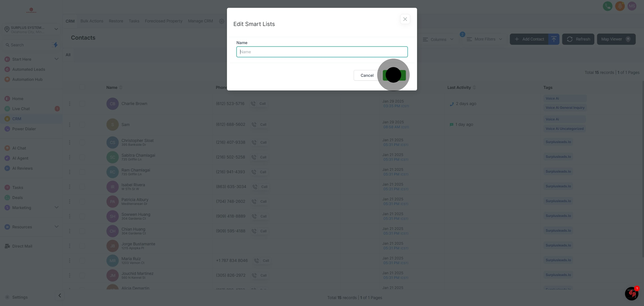This screenshot has height=306, width=644.
Task: Check the select-all checkbox in table header
Action: point(82,87)
